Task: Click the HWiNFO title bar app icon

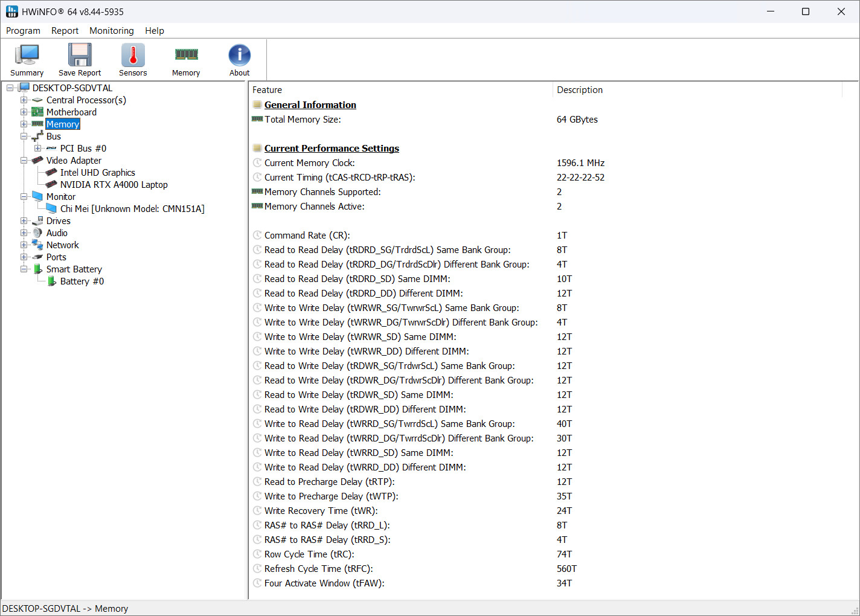Action: coord(11,11)
